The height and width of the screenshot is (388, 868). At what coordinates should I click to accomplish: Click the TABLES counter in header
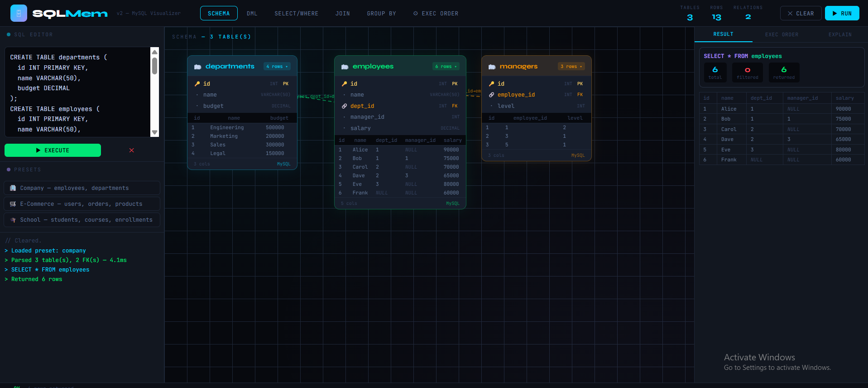[690, 14]
